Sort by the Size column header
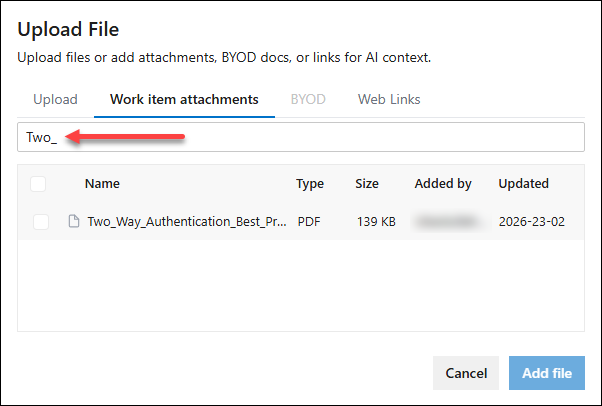Viewport: 602px width, 406px height. click(x=367, y=184)
